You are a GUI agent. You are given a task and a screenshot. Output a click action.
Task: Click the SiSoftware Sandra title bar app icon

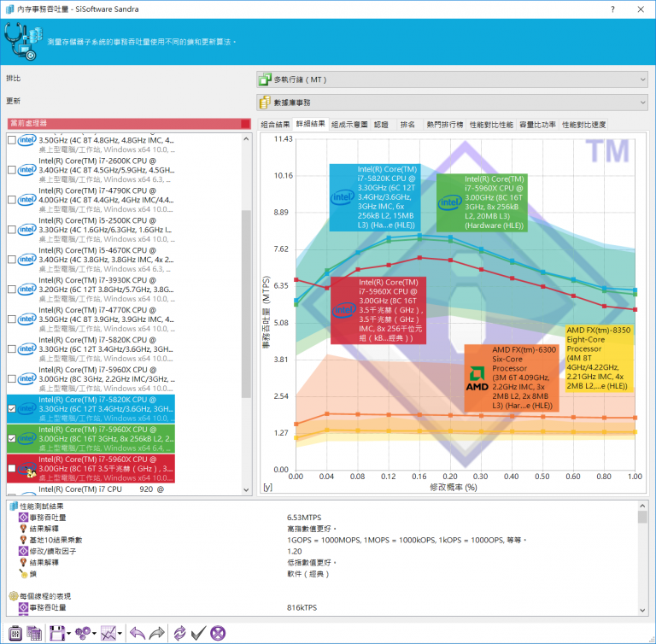pos(9,9)
